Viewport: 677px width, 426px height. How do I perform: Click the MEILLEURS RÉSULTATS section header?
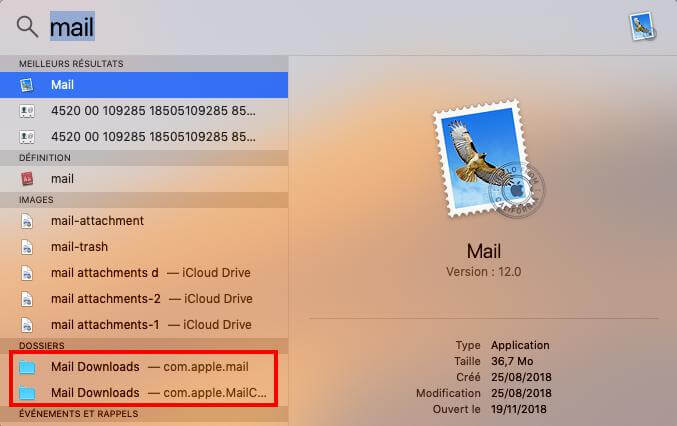tap(71, 64)
